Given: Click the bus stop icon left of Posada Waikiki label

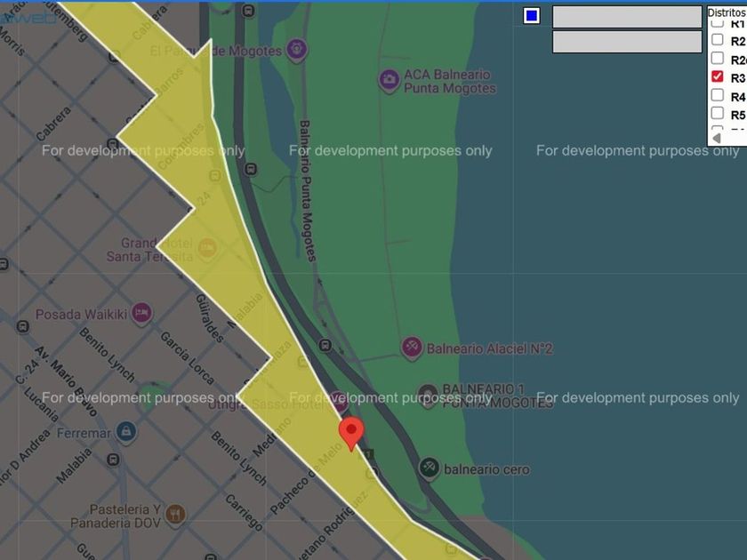Looking at the screenshot, I should click(x=23, y=327).
